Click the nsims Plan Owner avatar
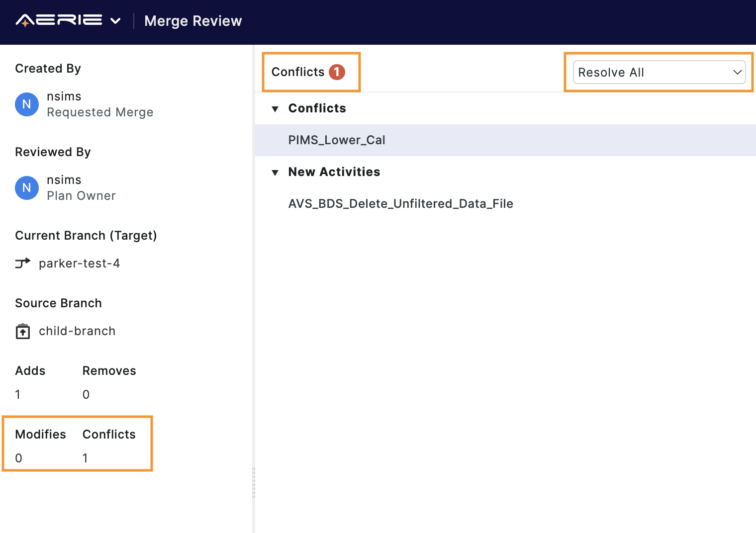 [x=27, y=188]
